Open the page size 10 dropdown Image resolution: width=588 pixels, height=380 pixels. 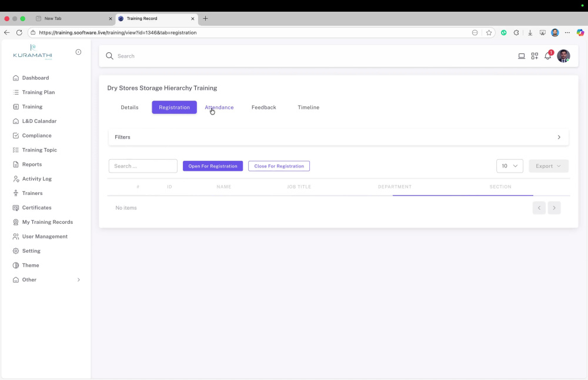[510, 166]
